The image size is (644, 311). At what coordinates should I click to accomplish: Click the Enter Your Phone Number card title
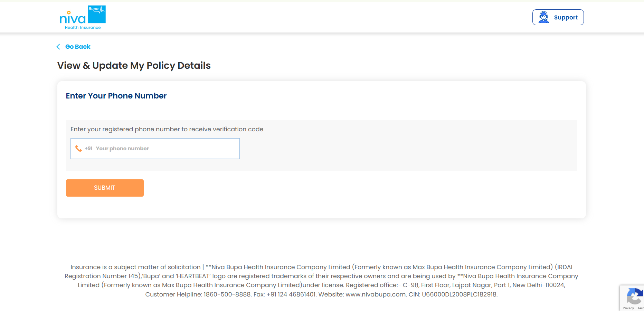coord(116,96)
